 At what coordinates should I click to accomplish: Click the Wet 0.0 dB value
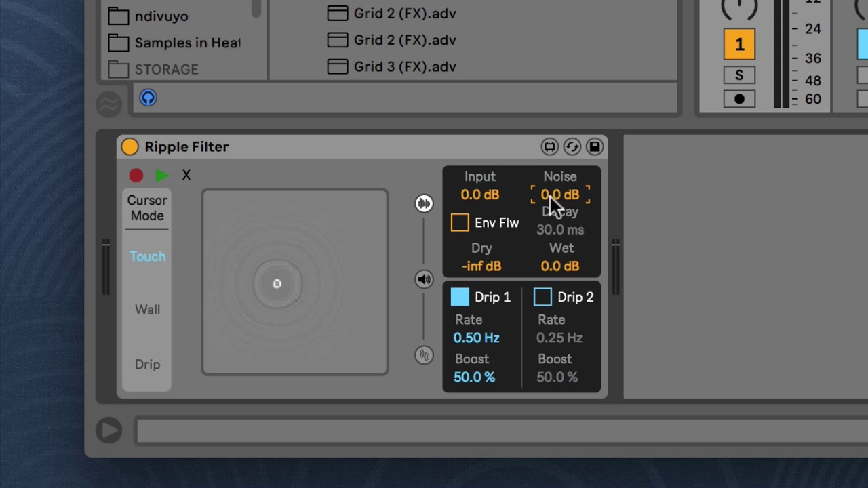[x=560, y=266]
